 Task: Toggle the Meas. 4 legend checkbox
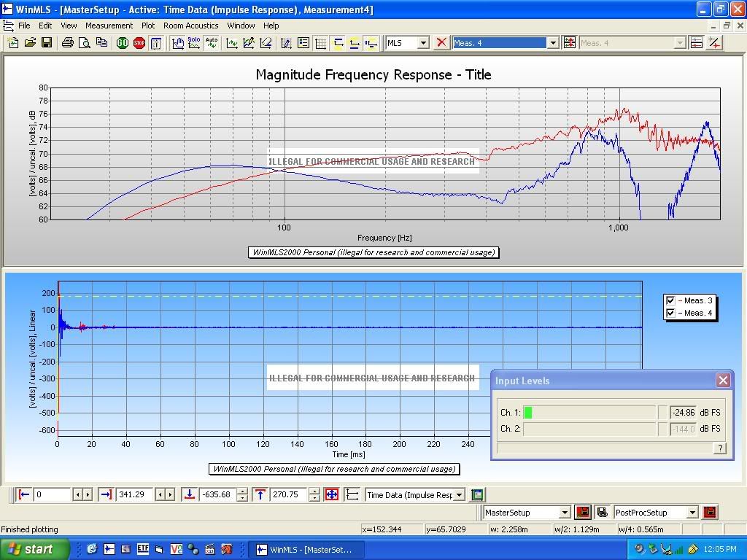pyautogui.click(x=671, y=313)
